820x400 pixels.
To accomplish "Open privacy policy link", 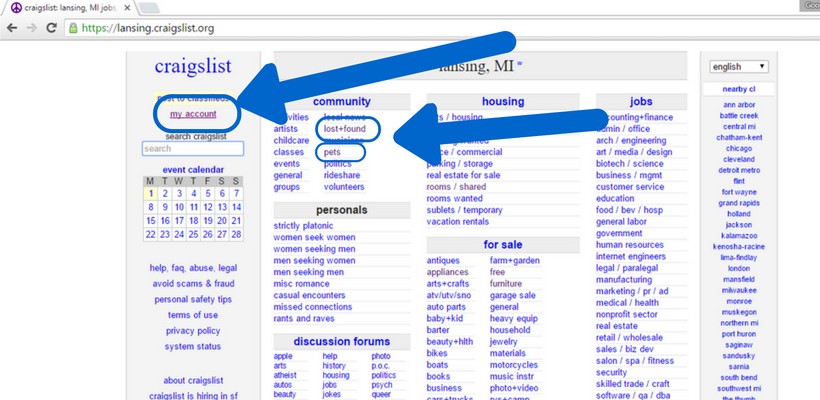I will pyautogui.click(x=193, y=330).
